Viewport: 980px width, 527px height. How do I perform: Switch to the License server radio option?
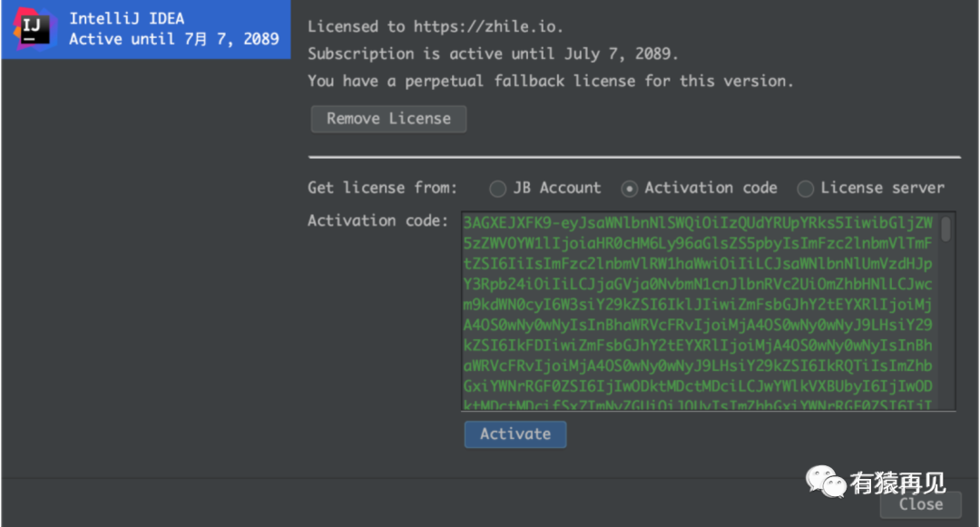(x=805, y=189)
